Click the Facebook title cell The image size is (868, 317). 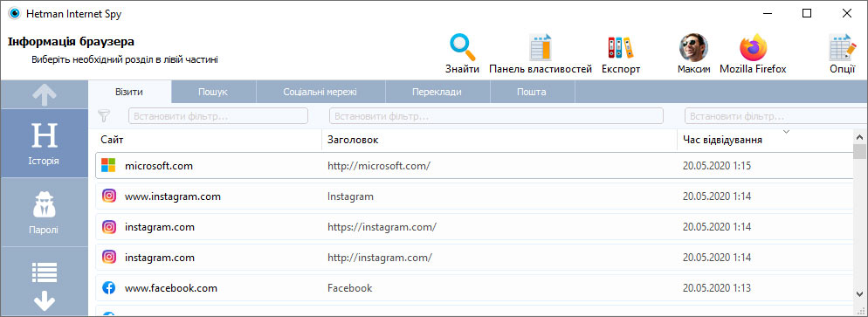[350, 288]
